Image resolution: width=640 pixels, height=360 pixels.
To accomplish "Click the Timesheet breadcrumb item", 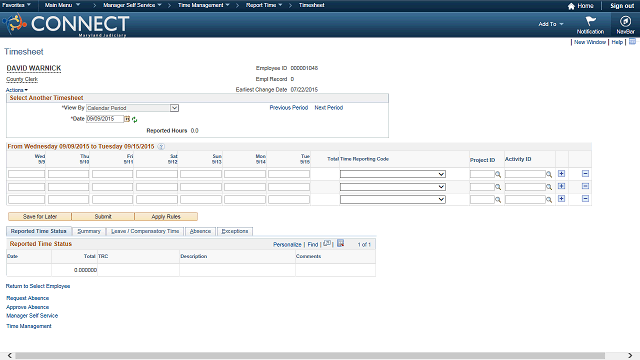I will (x=311, y=5).
